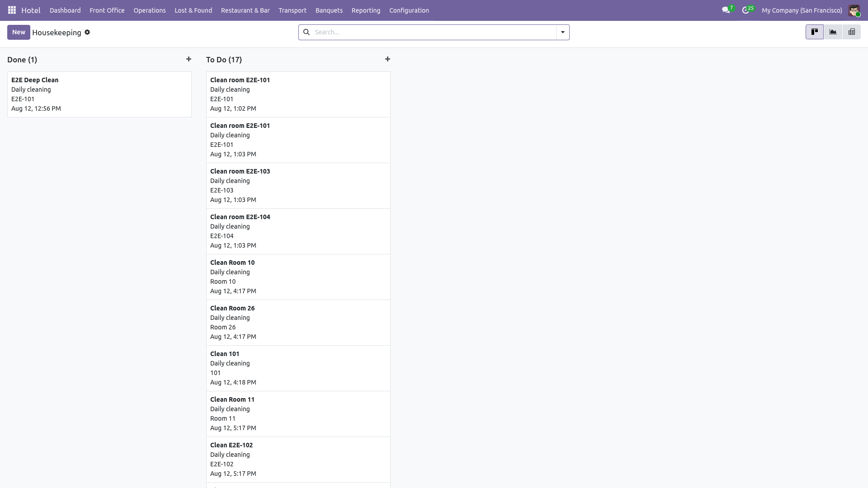Click the New button
The image size is (868, 488).
(x=19, y=32)
